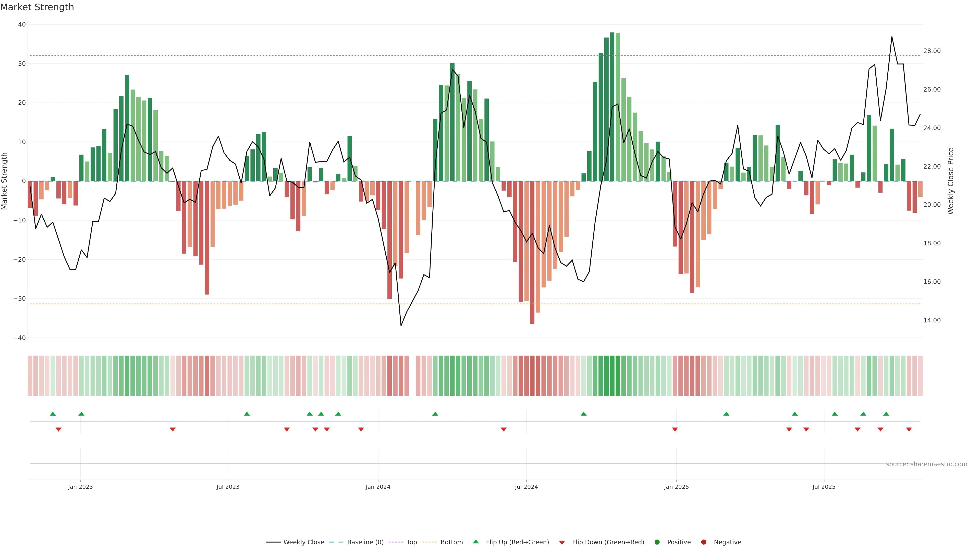The width and height of the screenshot is (980, 551).
Task: Click the only flip-up marker between Jan 2024 and Jul 2024
Action: [x=435, y=414]
